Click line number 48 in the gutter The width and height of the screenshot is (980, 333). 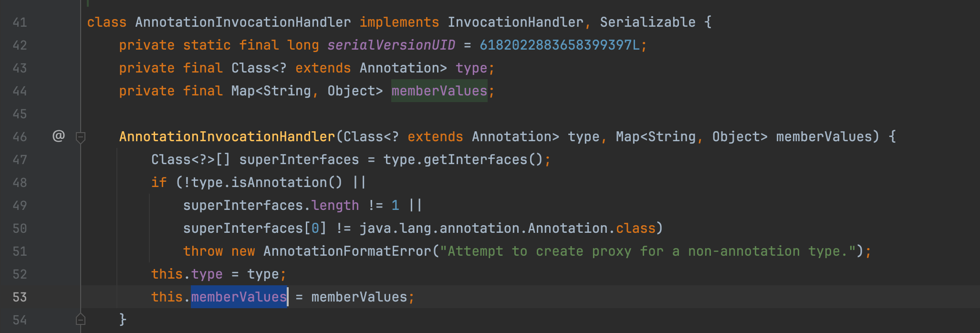click(20, 183)
